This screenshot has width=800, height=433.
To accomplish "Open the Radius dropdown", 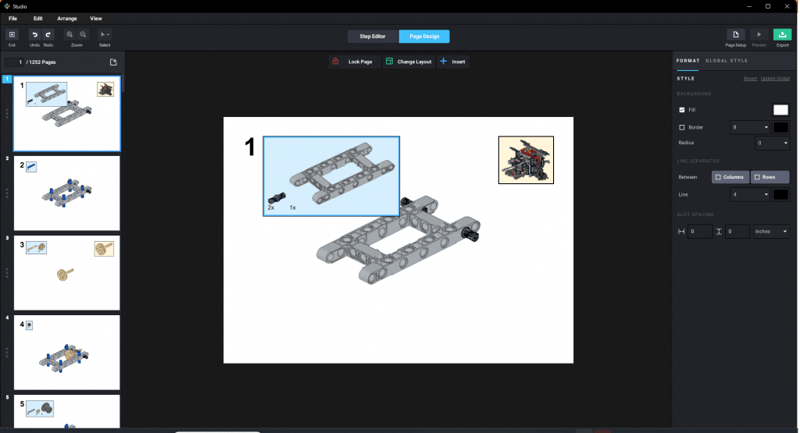I will (772, 143).
